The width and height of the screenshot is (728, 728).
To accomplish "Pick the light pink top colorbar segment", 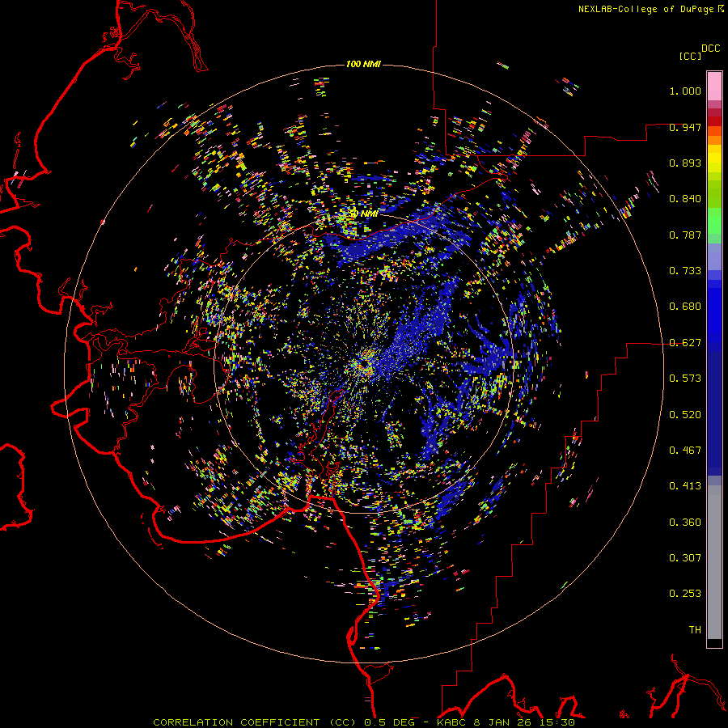I will 714,87.
